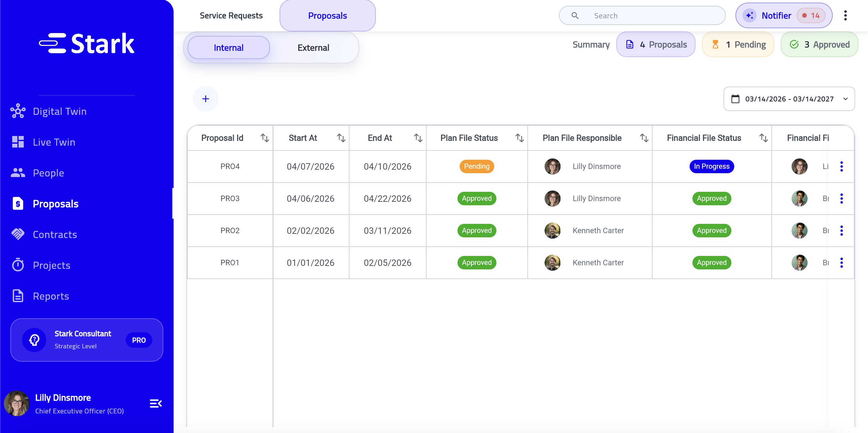Collapse sidebar with menu icon near profile

point(156,403)
